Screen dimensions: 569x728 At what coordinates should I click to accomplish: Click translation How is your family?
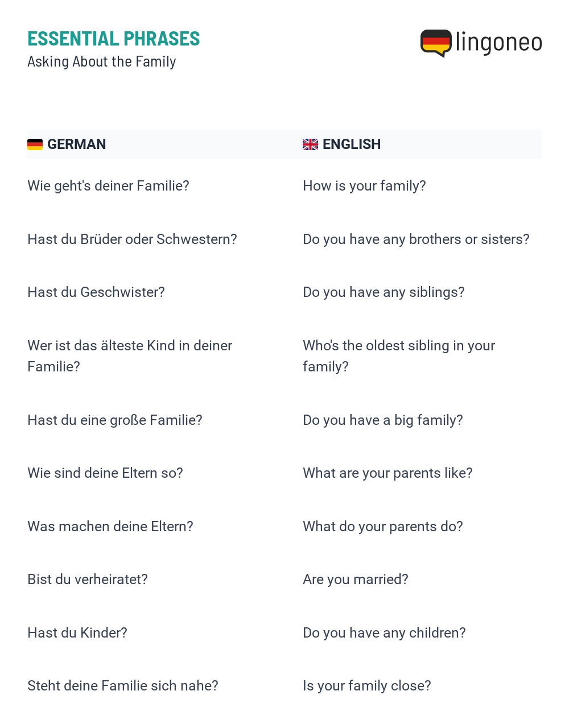[364, 186]
